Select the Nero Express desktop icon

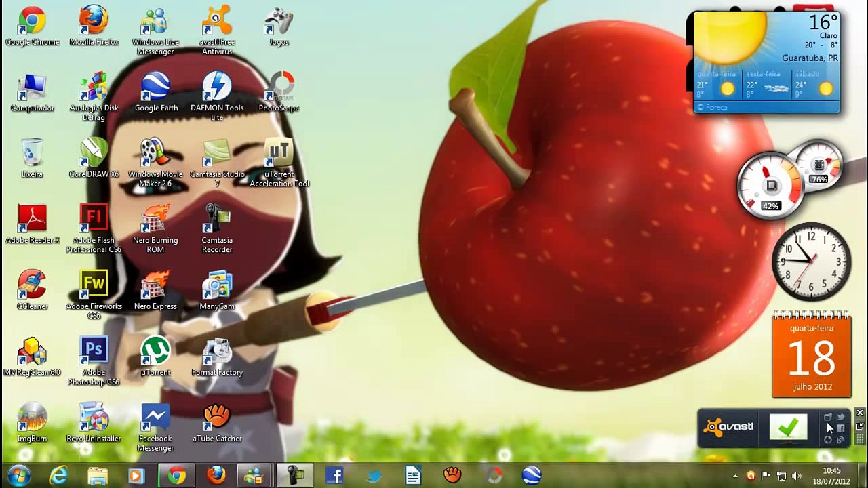tap(155, 291)
